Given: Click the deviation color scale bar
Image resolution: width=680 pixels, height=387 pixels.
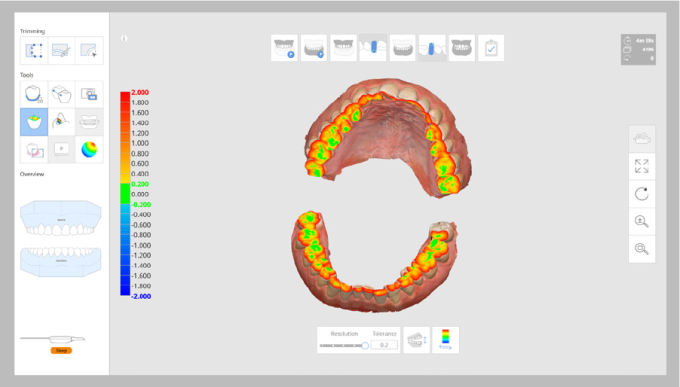Looking at the screenshot, I should pyautogui.click(x=125, y=194).
